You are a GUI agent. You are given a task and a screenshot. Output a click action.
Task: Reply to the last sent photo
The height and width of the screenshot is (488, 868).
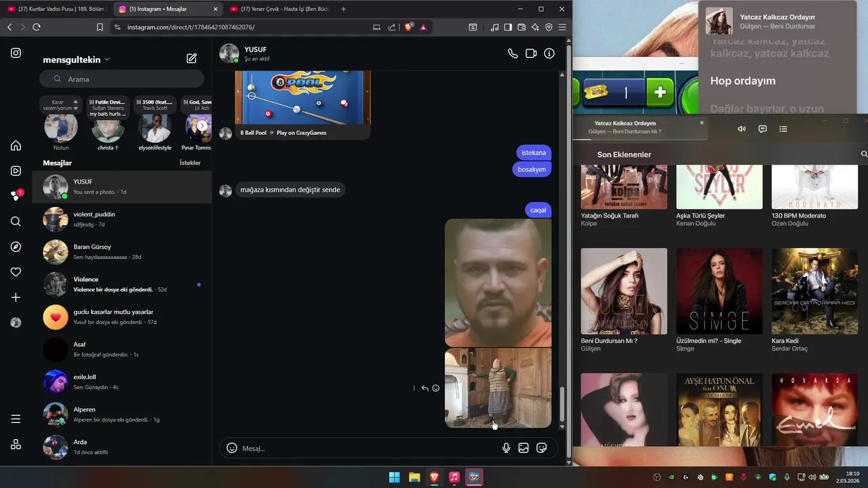(x=425, y=388)
